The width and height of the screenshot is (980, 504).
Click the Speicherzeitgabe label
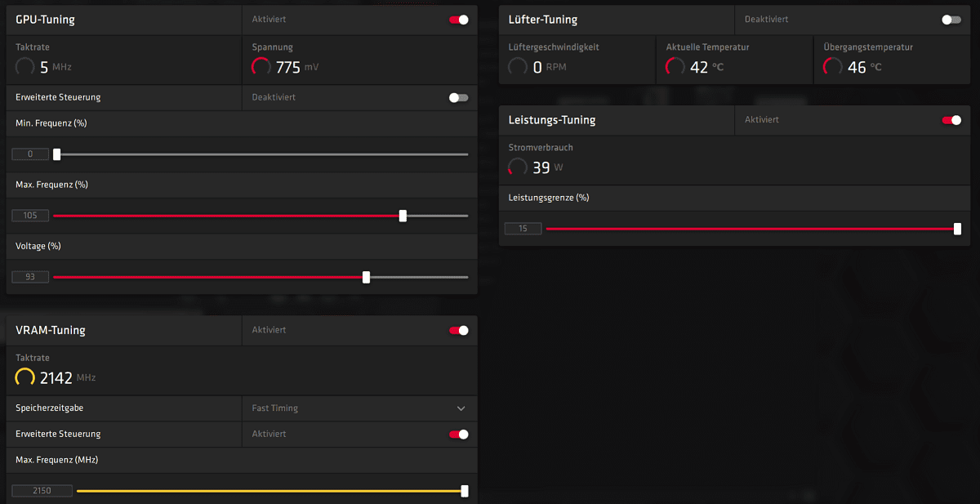tap(49, 408)
